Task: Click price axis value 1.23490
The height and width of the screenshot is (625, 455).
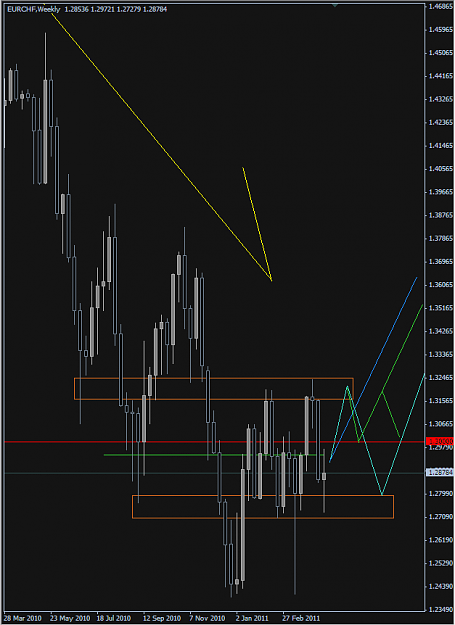Action: (x=441, y=610)
